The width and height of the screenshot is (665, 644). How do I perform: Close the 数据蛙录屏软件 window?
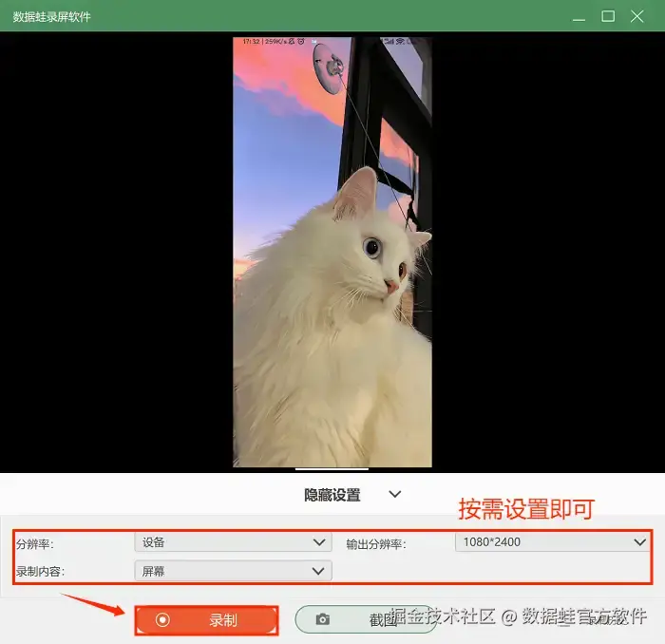click(x=636, y=16)
